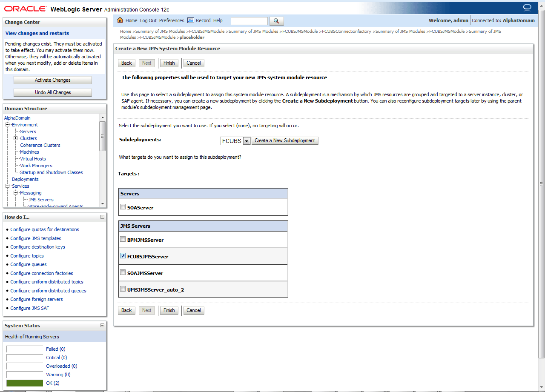Open Configure uniform distributed topics link

47,282
